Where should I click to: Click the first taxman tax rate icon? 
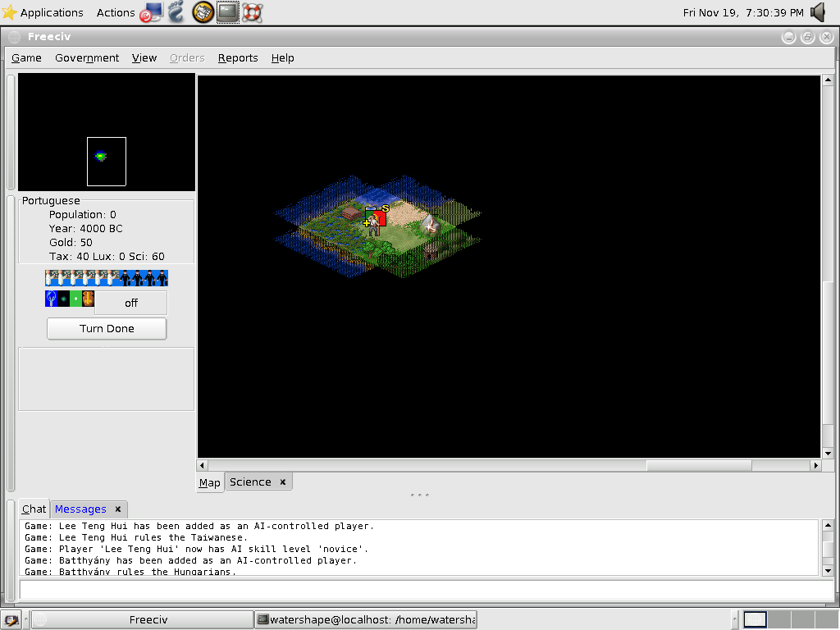click(x=125, y=278)
